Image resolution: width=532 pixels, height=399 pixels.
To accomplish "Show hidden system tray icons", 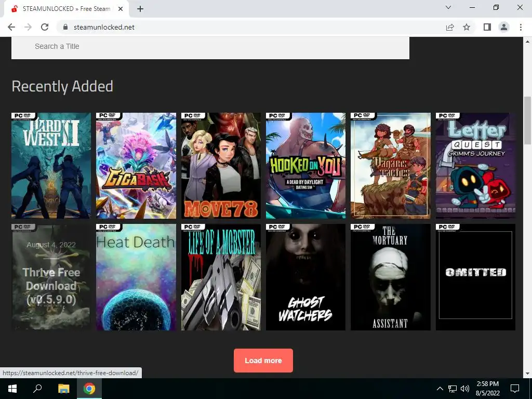I will coord(440,389).
